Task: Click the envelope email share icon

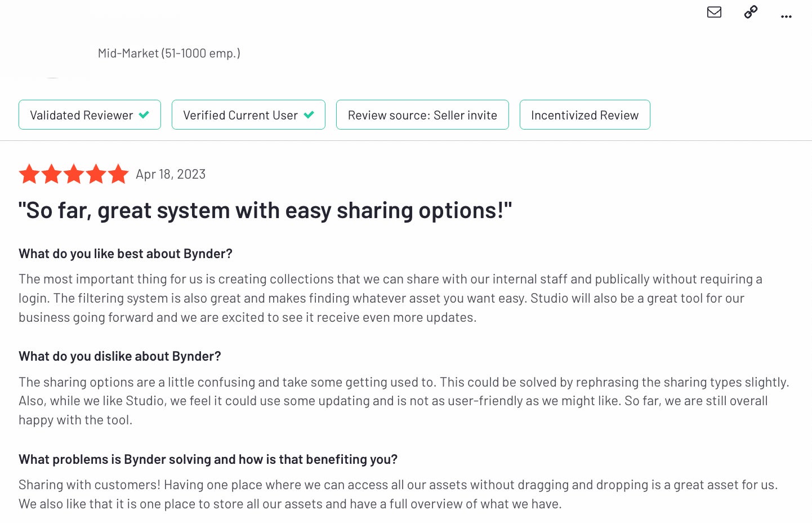Action: pos(714,12)
